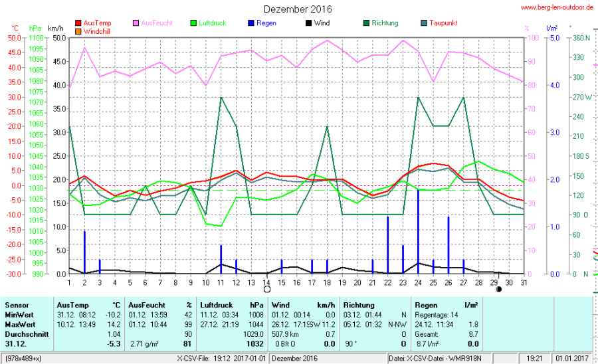Click the Durchschnitt row label
Viewport: 598px width, 364px height.
coord(24,333)
